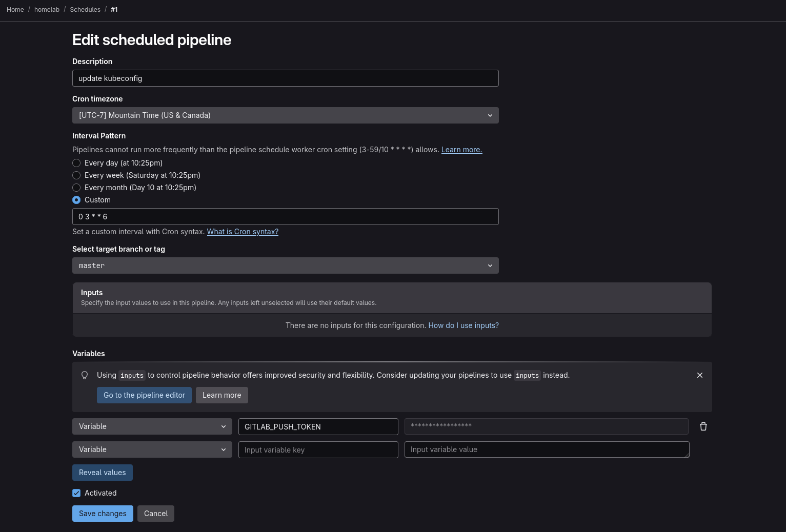Open the target branch selector showing master
Image resolution: width=786 pixels, height=532 pixels.
[x=286, y=265]
